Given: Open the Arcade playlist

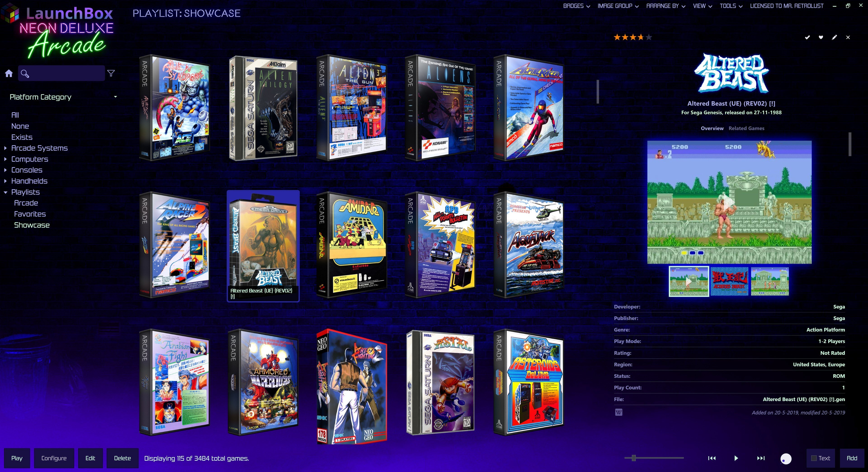Looking at the screenshot, I should click(x=26, y=203).
